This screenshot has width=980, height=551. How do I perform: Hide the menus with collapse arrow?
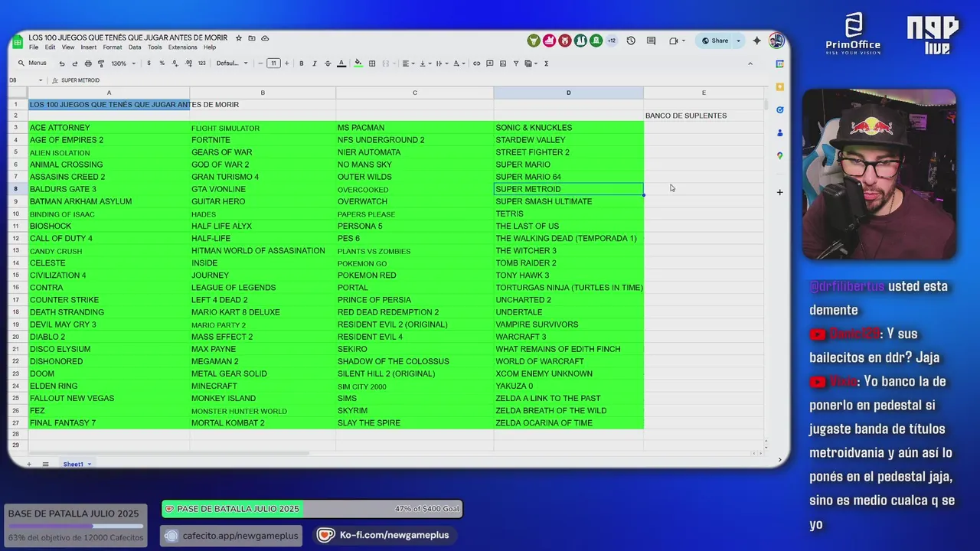pyautogui.click(x=750, y=64)
